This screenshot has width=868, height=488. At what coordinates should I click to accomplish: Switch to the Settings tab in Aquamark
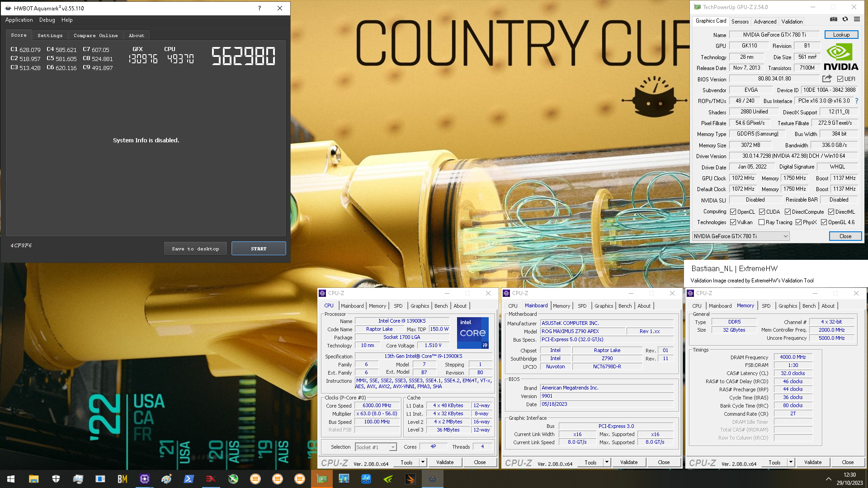pyautogui.click(x=50, y=35)
